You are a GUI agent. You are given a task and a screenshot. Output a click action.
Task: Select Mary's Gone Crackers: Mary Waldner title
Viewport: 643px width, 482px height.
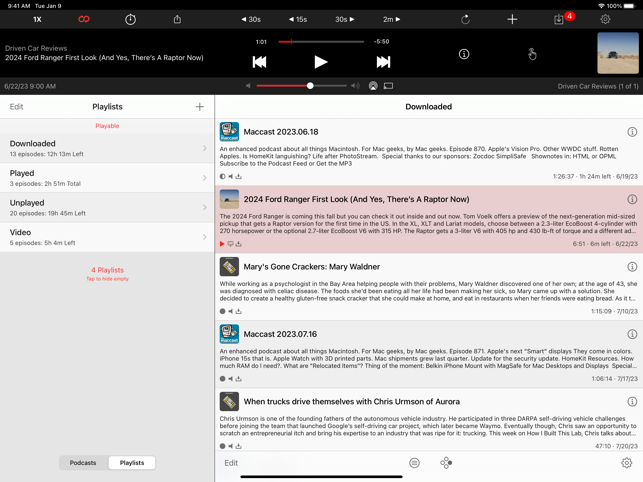point(312,267)
